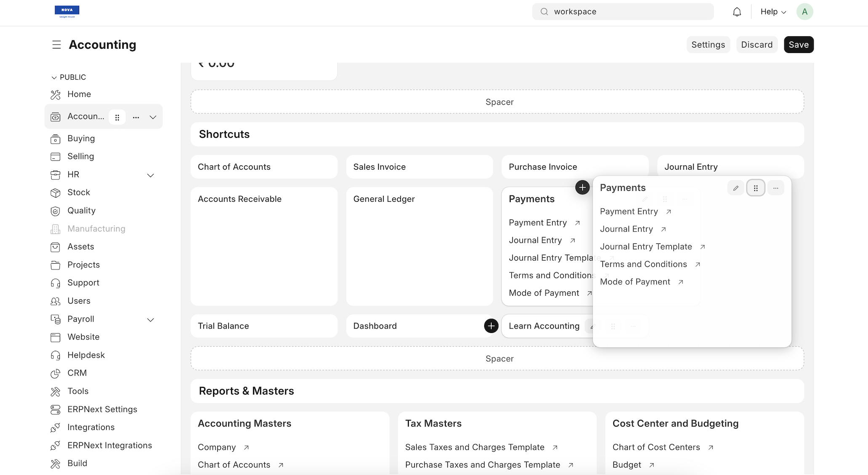Image resolution: width=868 pixels, height=475 pixels.
Task: Expand the HR sidebar section
Action: click(x=150, y=175)
